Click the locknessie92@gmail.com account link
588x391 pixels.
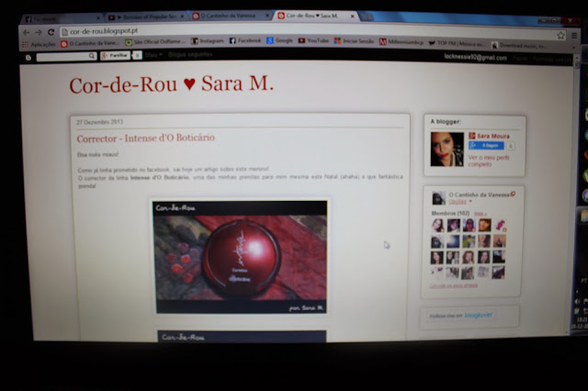(x=476, y=57)
